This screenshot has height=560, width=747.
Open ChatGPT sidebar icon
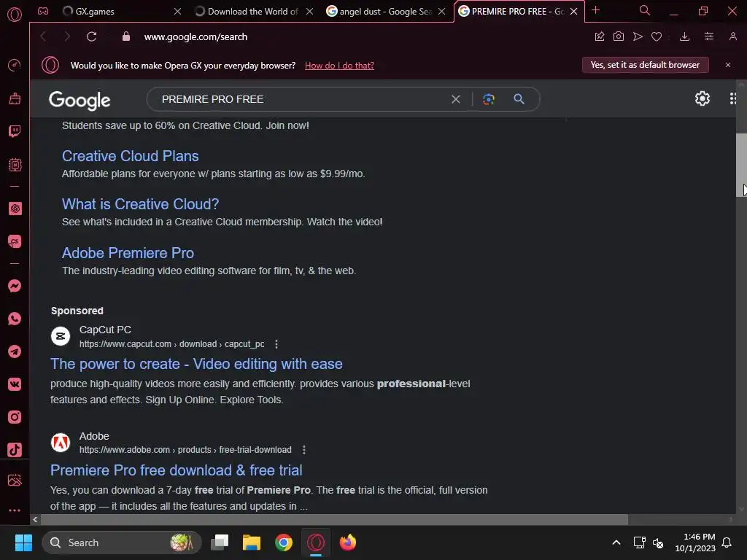pos(15,209)
